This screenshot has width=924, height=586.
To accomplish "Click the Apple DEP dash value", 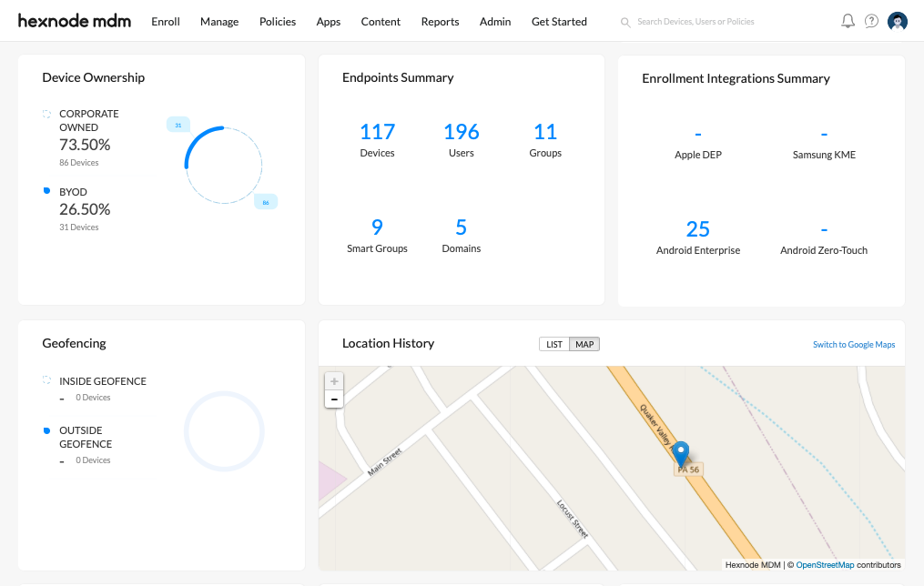I will pyautogui.click(x=698, y=135).
